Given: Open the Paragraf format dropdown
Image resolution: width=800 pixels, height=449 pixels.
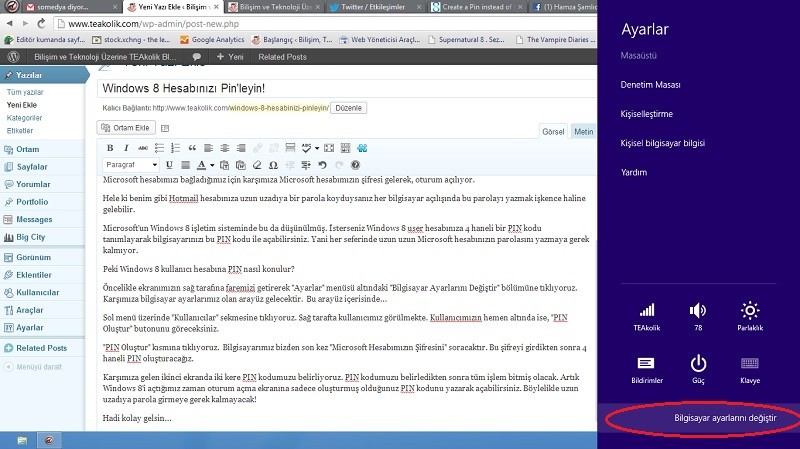Looking at the screenshot, I should (x=131, y=165).
